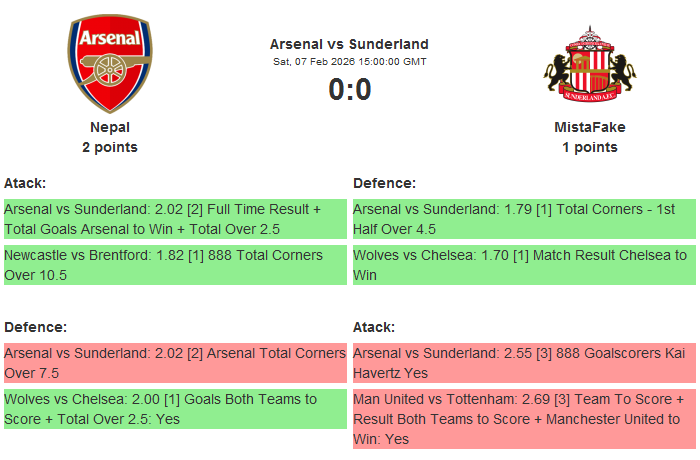This screenshot has width=700, height=460.
Task: Select the Both Teams to Score + Over 2.5 bet
Action: point(174,408)
